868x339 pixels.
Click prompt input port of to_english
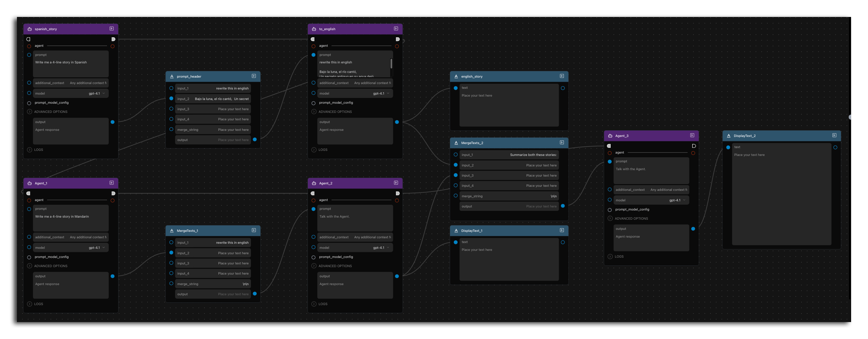pyautogui.click(x=313, y=55)
